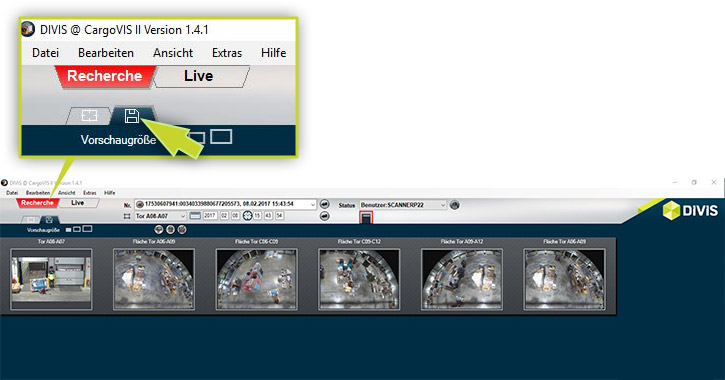
Task: Expand the Benutzer:SCANNERP22 status dropdown
Action: tap(403, 205)
